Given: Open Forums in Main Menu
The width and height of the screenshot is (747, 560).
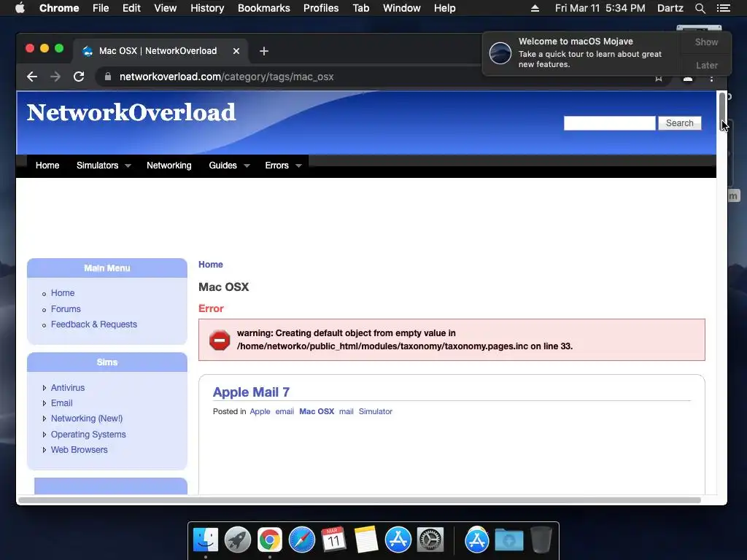Looking at the screenshot, I should (x=66, y=309).
